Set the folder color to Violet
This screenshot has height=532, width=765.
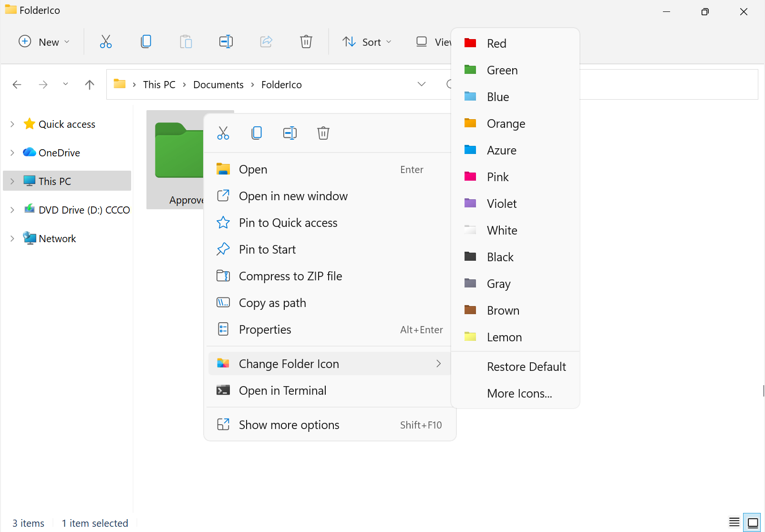pos(502,204)
